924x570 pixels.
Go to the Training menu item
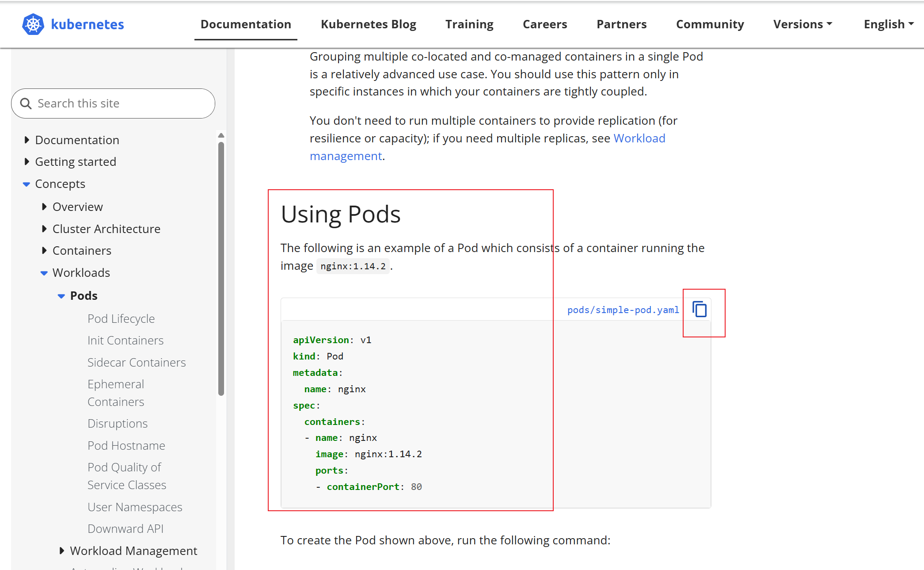[x=469, y=24]
